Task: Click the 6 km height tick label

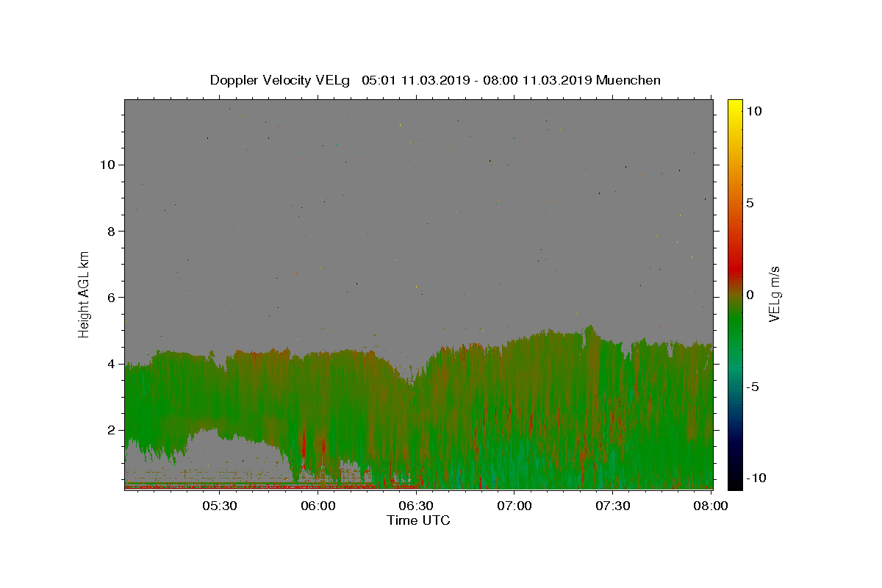Action: point(109,298)
